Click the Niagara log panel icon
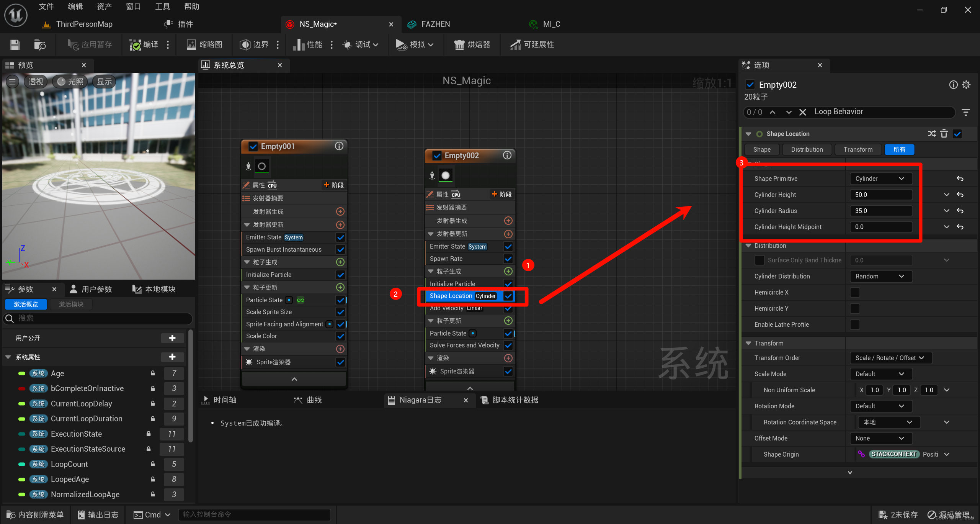The image size is (980, 524). (x=389, y=400)
